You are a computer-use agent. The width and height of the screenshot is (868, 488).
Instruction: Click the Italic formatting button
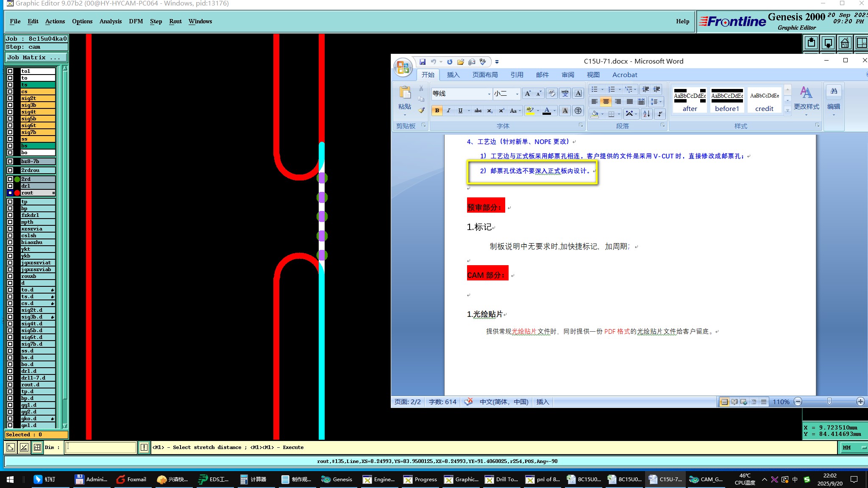(448, 111)
